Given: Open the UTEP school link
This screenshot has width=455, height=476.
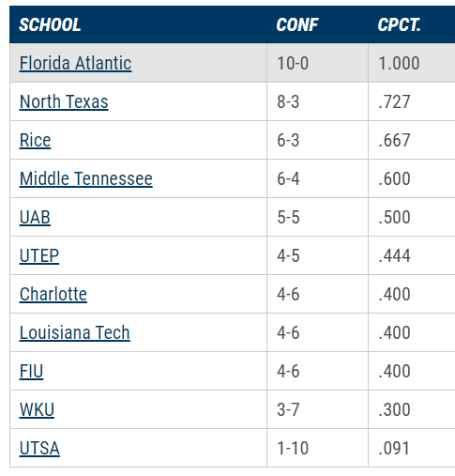Looking at the screenshot, I should tap(39, 255).
